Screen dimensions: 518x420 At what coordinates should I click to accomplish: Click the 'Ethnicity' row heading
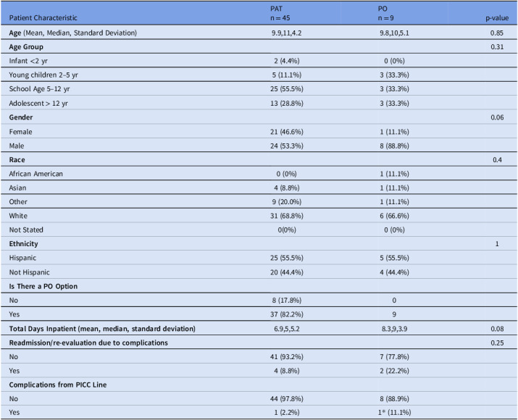point(23,244)
